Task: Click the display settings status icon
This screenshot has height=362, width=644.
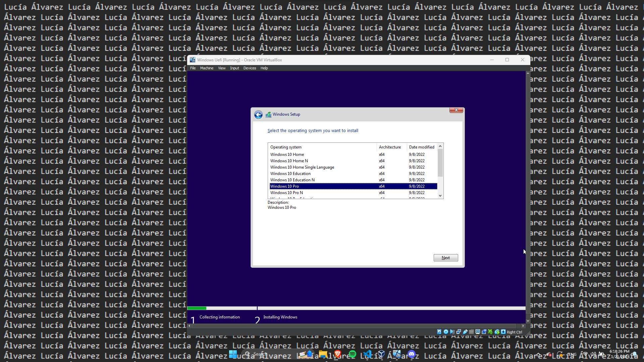Action: (x=478, y=332)
